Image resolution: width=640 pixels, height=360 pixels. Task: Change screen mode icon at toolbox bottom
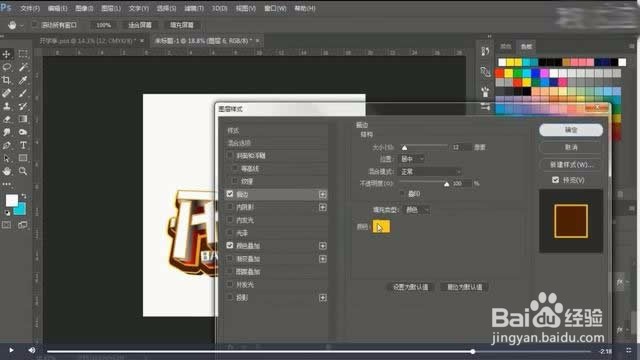pos(23,225)
